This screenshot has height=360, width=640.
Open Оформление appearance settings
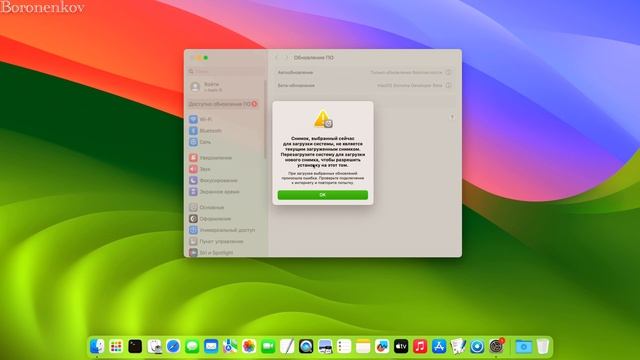click(x=210, y=219)
